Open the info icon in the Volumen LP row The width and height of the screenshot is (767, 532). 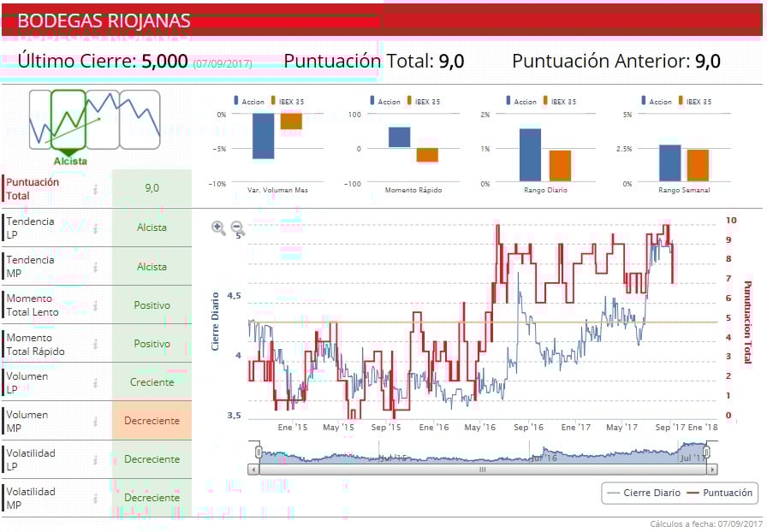point(96,383)
